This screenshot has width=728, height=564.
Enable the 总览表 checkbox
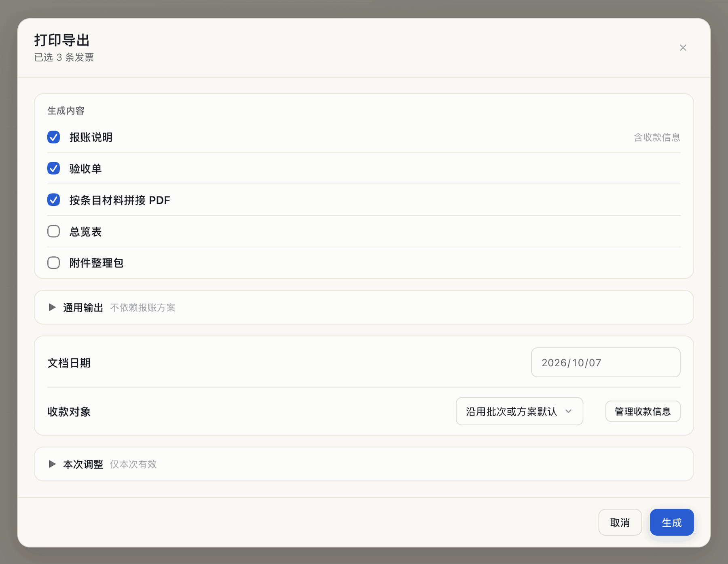(x=53, y=231)
